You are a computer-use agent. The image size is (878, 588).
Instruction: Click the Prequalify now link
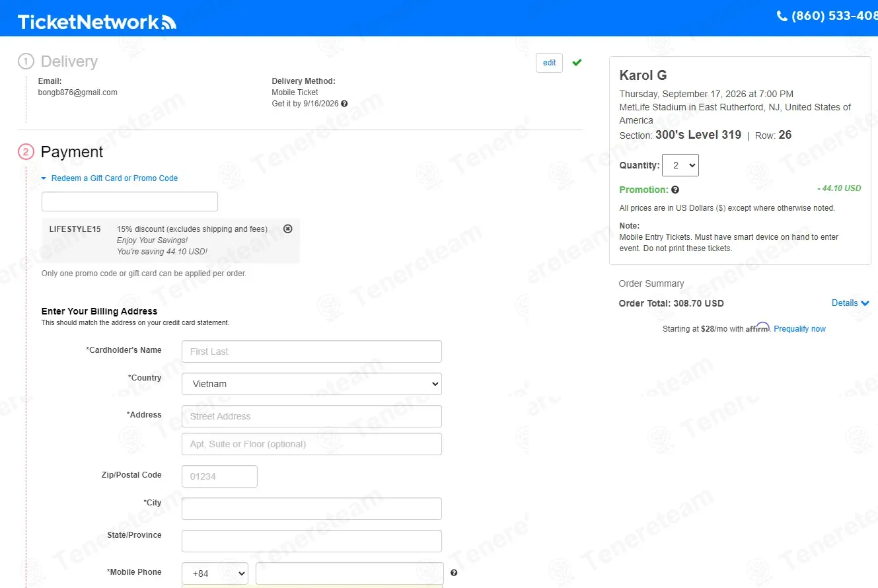[800, 329]
